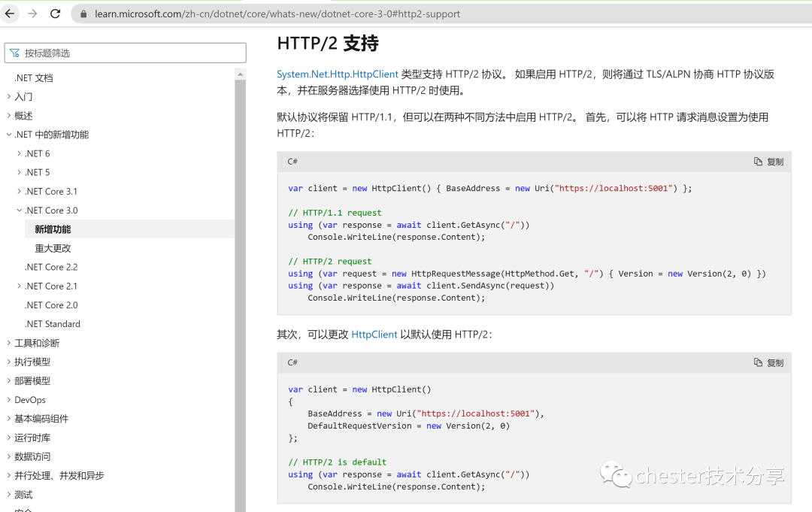Click the // HTTP/2 request comment
Image resolution: width=812 pixels, height=512 pixels.
click(330, 262)
